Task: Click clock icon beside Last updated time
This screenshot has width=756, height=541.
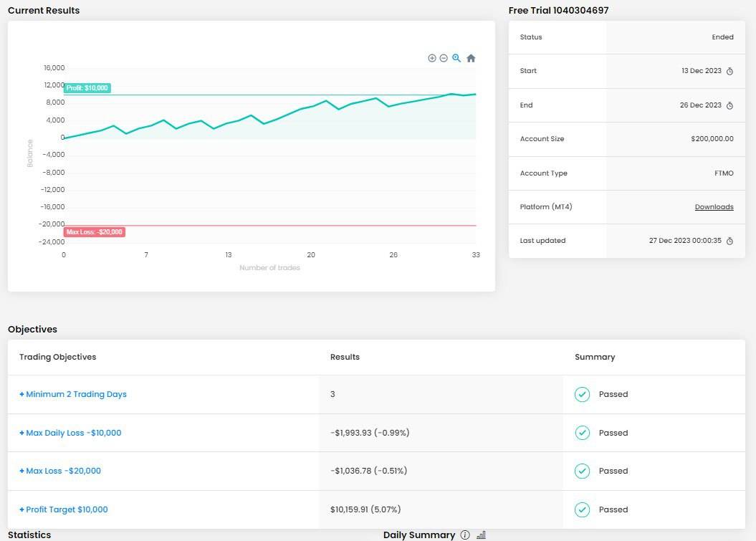Action: (x=729, y=241)
